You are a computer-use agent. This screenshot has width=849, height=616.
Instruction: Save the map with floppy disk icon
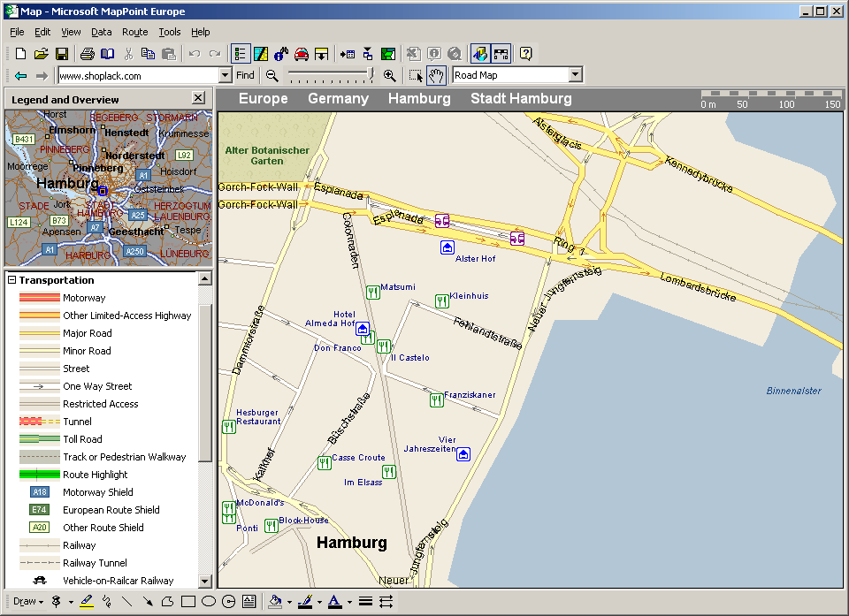coord(62,54)
